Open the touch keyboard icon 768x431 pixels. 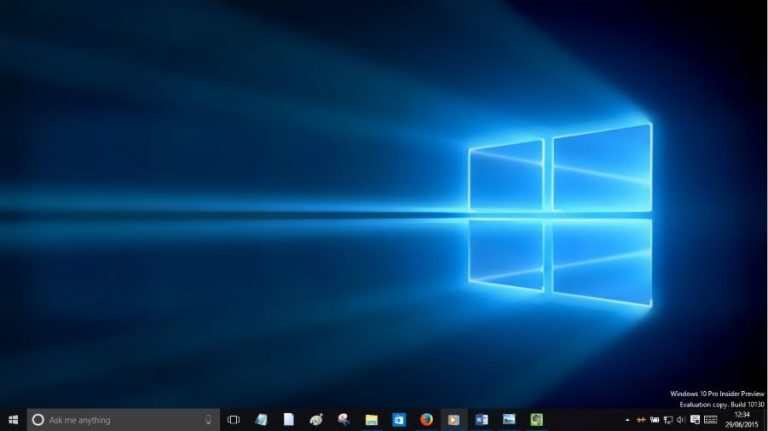point(710,419)
